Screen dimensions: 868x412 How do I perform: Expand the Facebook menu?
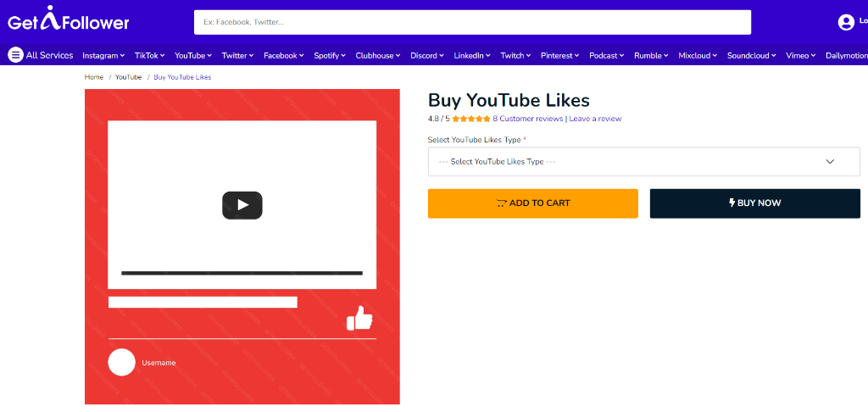tap(284, 55)
